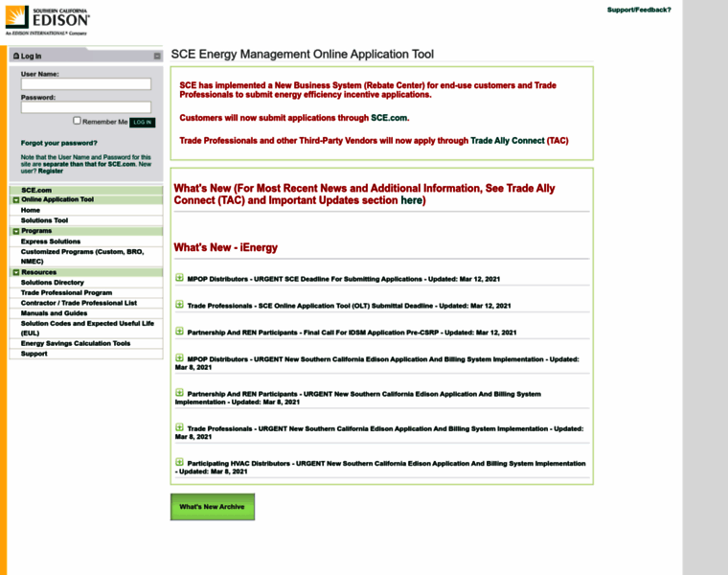This screenshot has width=728, height=575.
Task: Click the LOG IN button
Action: pyautogui.click(x=142, y=122)
